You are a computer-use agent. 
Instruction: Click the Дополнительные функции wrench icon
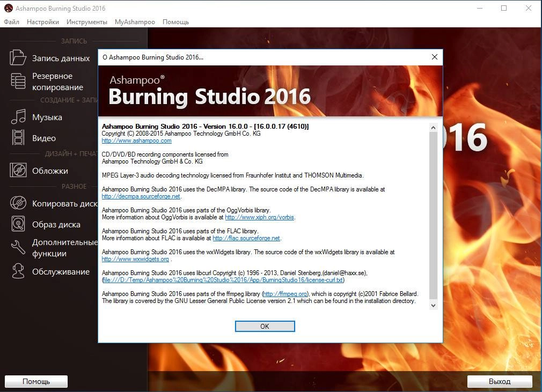(x=18, y=247)
